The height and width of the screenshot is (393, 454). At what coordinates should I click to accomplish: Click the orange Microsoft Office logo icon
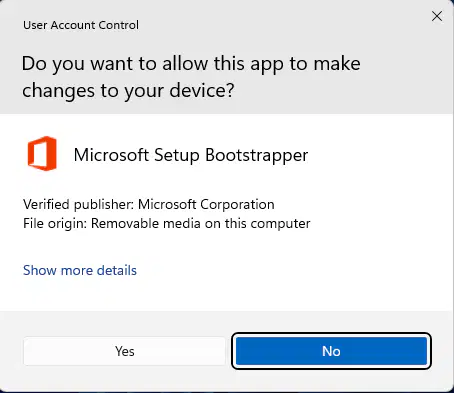point(42,154)
